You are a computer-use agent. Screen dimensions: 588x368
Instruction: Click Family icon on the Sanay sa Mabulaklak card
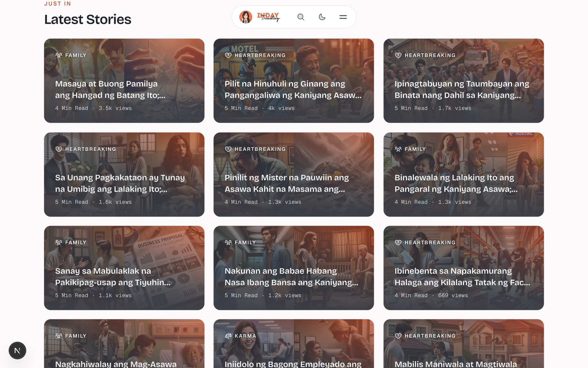click(58, 243)
